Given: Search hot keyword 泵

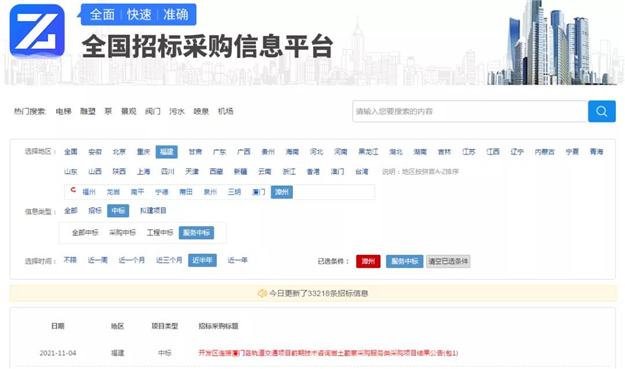Looking at the screenshot, I should [108, 111].
